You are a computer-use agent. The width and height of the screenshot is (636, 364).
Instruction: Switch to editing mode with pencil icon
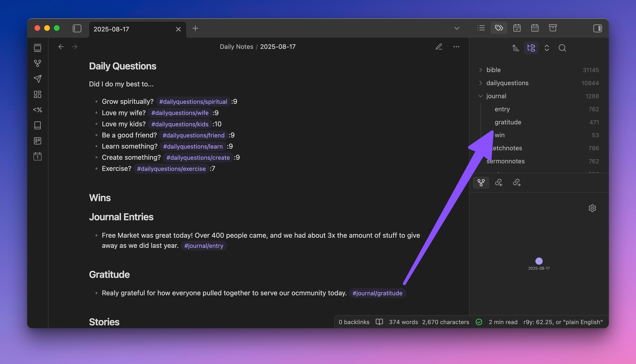point(439,47)
